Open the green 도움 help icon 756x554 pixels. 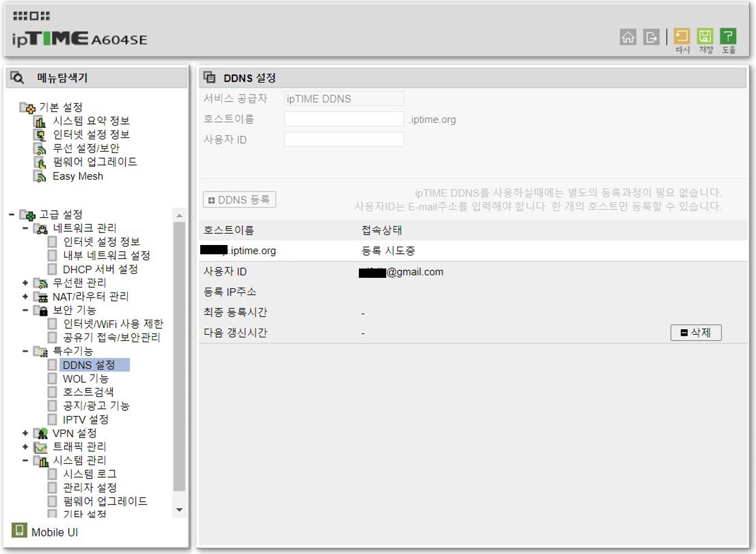(728, 37)
